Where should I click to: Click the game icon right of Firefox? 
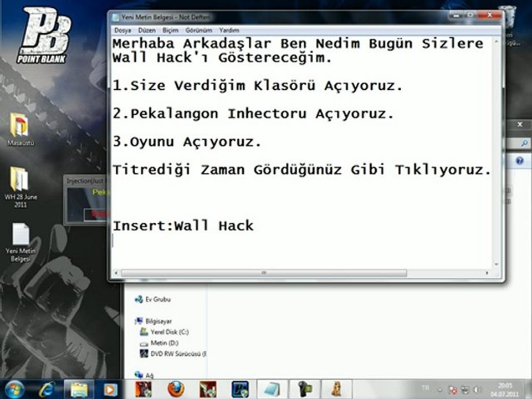click(x=208, y=389)
